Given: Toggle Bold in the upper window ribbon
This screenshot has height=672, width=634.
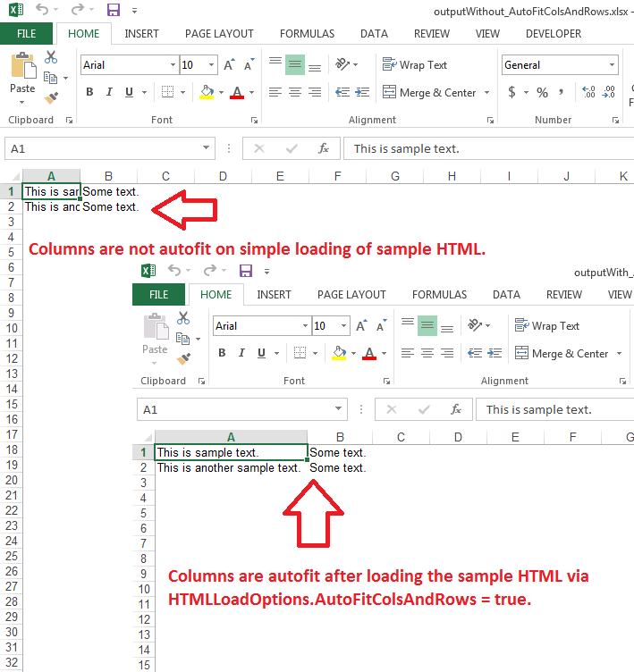Looking at the screenshot, I should (89, 92).
